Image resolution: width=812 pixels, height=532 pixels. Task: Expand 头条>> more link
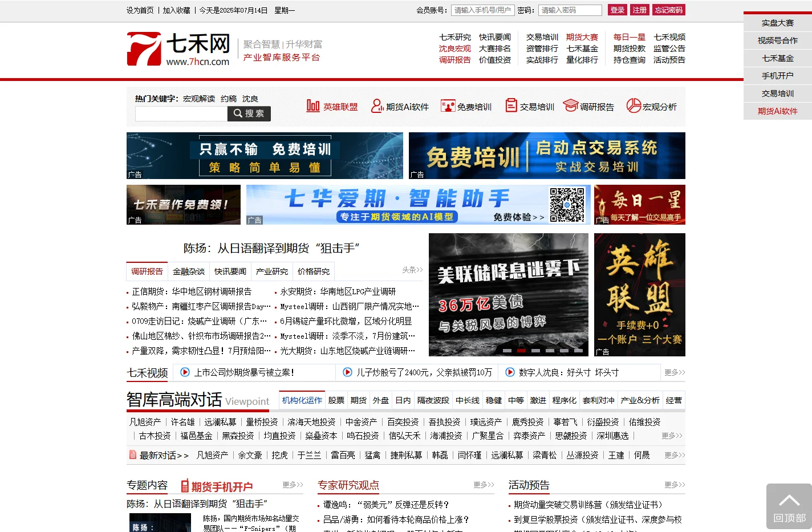click(x=412, y=270)
